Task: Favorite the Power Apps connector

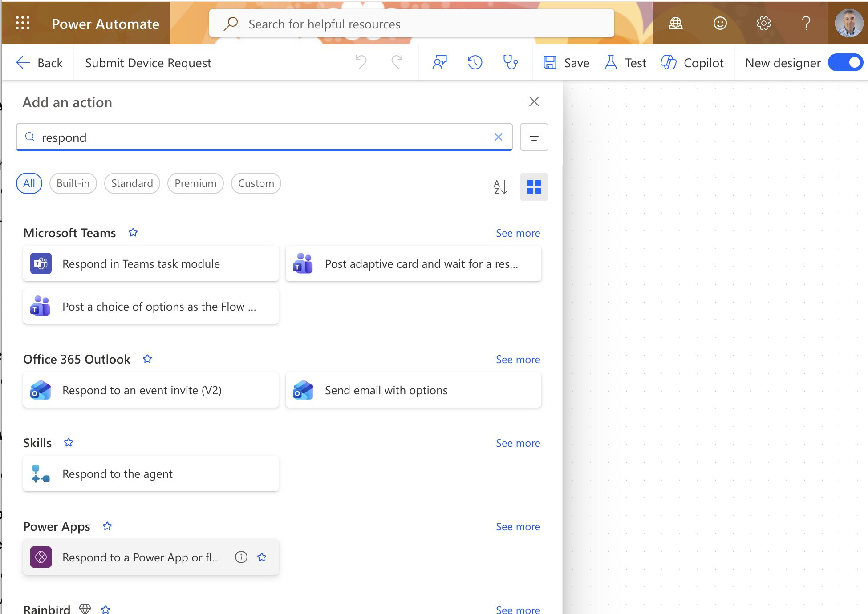Action: coord(107,526)
